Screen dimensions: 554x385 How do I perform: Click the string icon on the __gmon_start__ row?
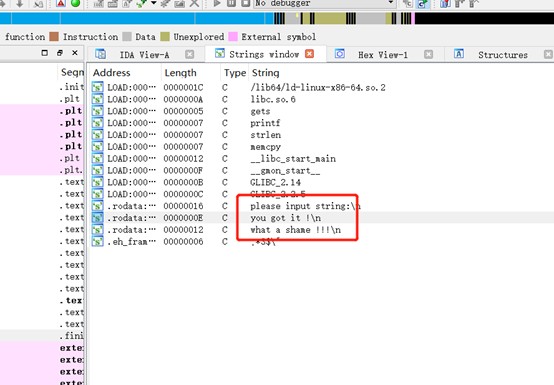98,171
